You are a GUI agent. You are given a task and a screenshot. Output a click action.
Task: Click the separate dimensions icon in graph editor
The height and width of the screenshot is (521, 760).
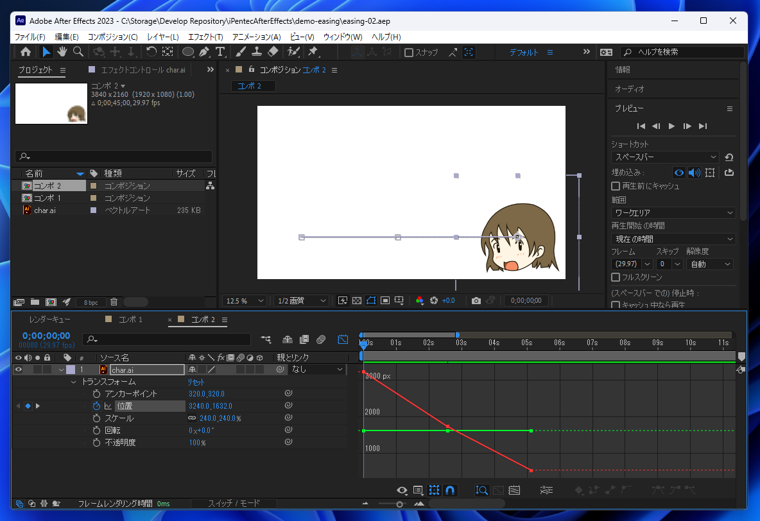point(546,490)
